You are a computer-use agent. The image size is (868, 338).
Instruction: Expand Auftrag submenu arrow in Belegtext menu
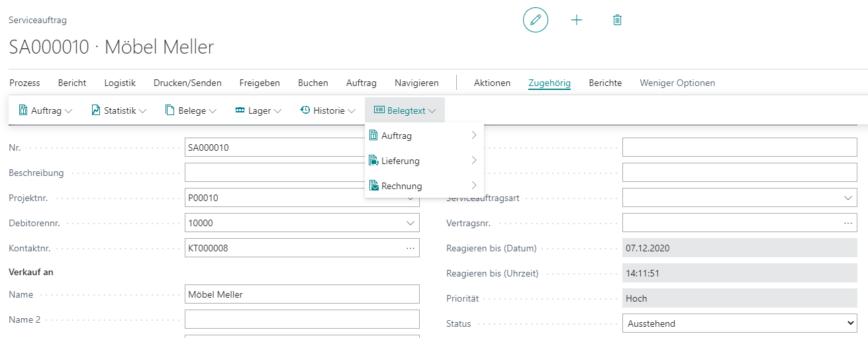click(474, 135)
